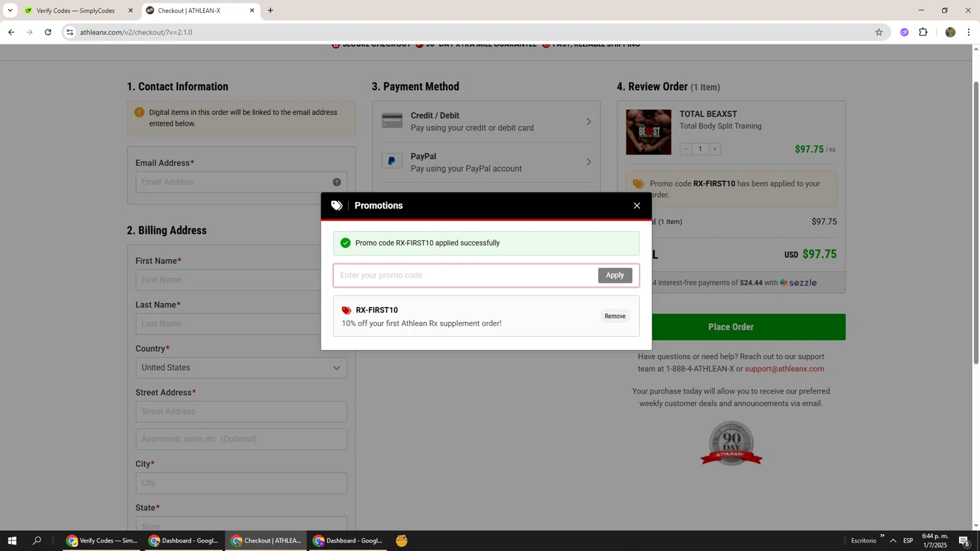This screenshot has height=551, width=980.
Task: Decrease TOTAL BEAXST quantity with minus
Action: [686, 149]
